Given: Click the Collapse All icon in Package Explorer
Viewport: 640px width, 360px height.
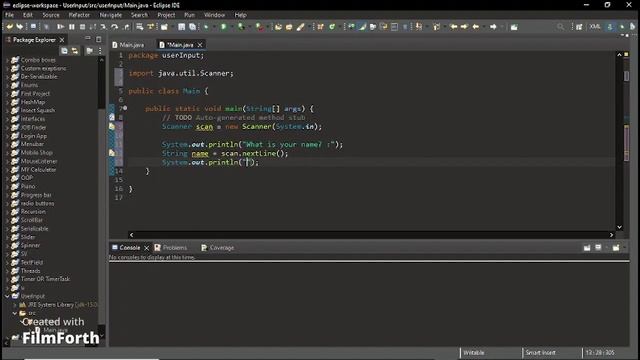Looking at the screenshot, I should tap(64, 51).
